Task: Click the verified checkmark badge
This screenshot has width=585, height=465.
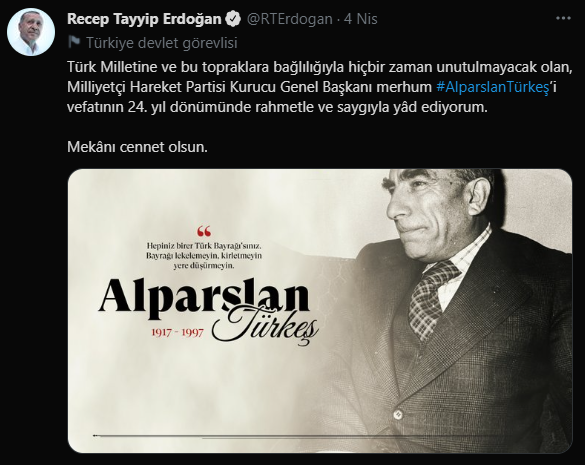Action: (x=234, y=19)
